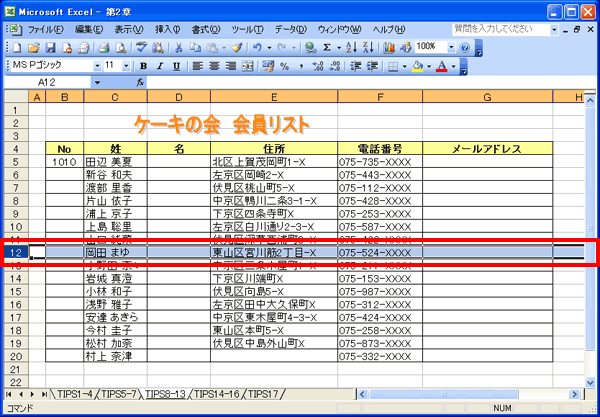Click the AutoSum sigma icon

[x=327, y=48]
